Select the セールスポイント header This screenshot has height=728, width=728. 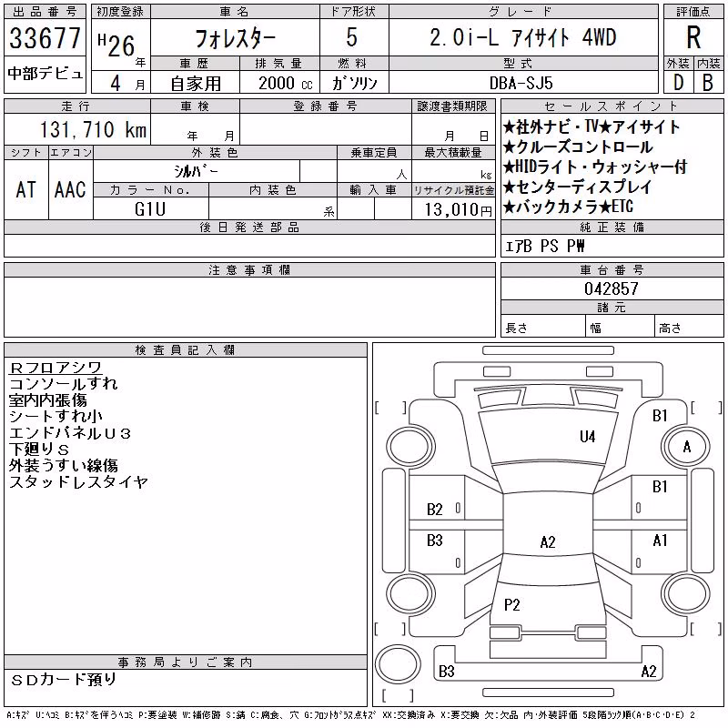612,106
